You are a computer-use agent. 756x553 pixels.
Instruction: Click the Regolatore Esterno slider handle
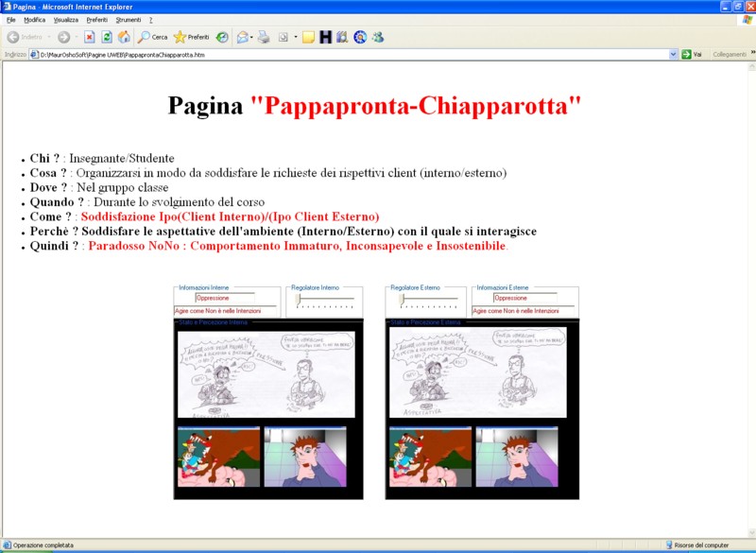(402, 300)
